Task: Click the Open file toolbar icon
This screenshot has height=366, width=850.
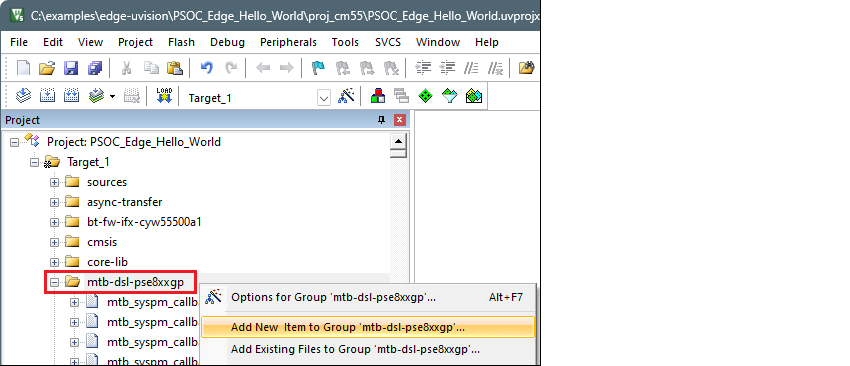Action: [47, 68]
